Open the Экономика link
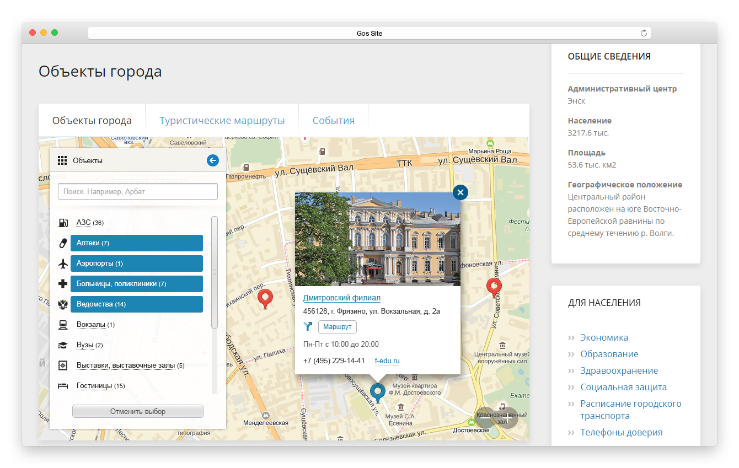The height and width of the screenshot is (468, 739). (604, 338)
